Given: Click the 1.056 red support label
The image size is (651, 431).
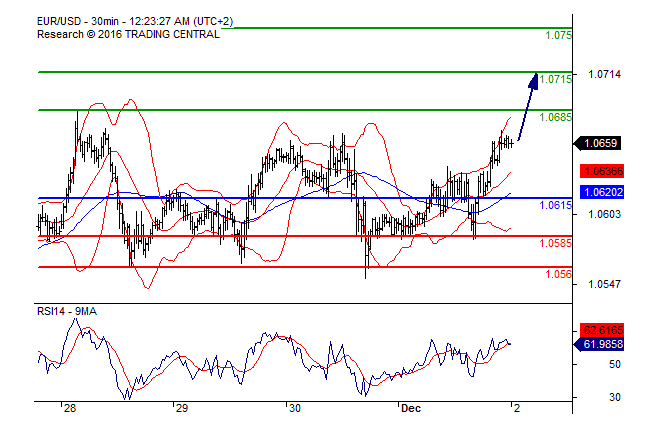Looking at the screenshot, I should (x=558, y=274).
